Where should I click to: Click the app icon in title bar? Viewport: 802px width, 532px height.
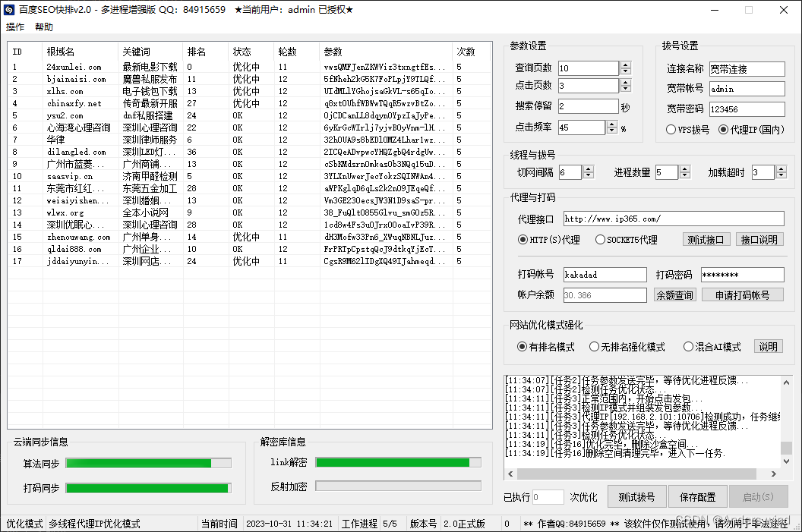click(8, 10)
